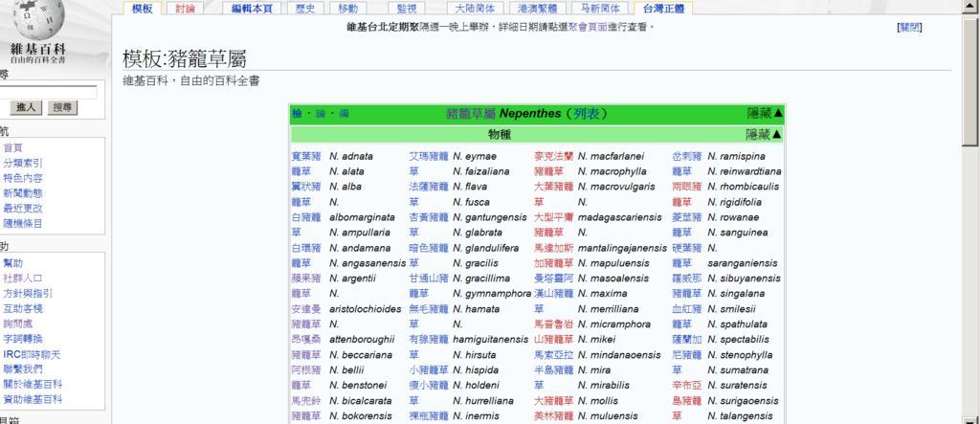Open the 編輯本頁 tab
This screenshot has height=424, width=980.
click(x=252, y=9)
